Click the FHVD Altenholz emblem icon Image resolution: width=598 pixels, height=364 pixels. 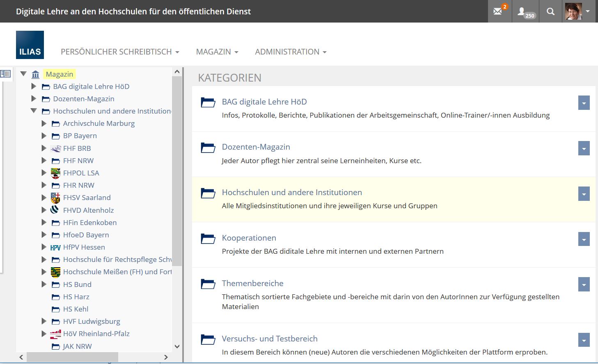pos(55,210)
